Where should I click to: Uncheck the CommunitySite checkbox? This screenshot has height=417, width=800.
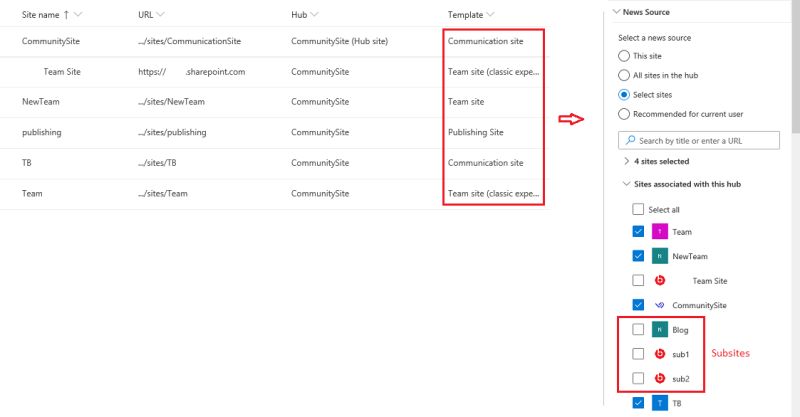(638, 305)
